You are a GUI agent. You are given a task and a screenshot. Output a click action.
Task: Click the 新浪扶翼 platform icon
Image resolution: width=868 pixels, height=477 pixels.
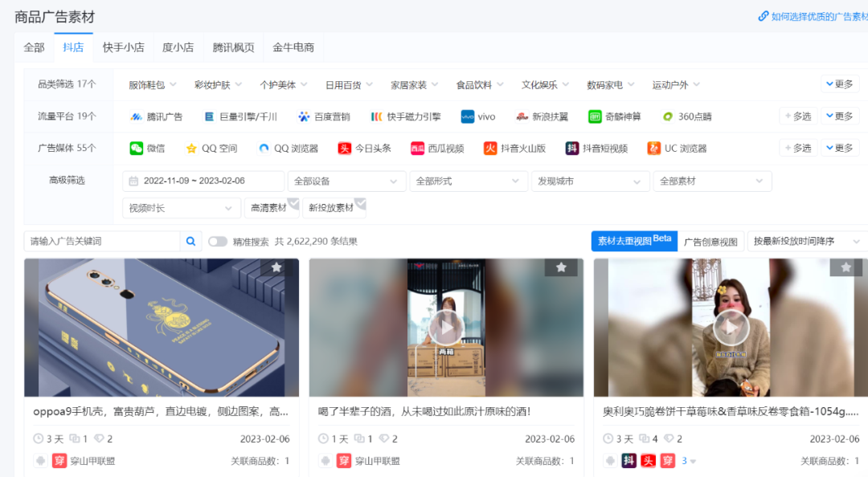[x=522, y=116]
